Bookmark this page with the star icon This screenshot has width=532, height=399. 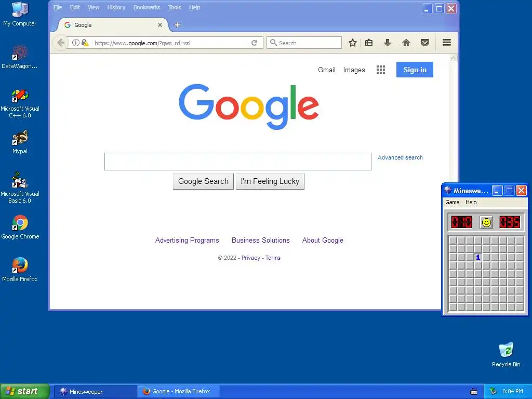tap(353, 43)
